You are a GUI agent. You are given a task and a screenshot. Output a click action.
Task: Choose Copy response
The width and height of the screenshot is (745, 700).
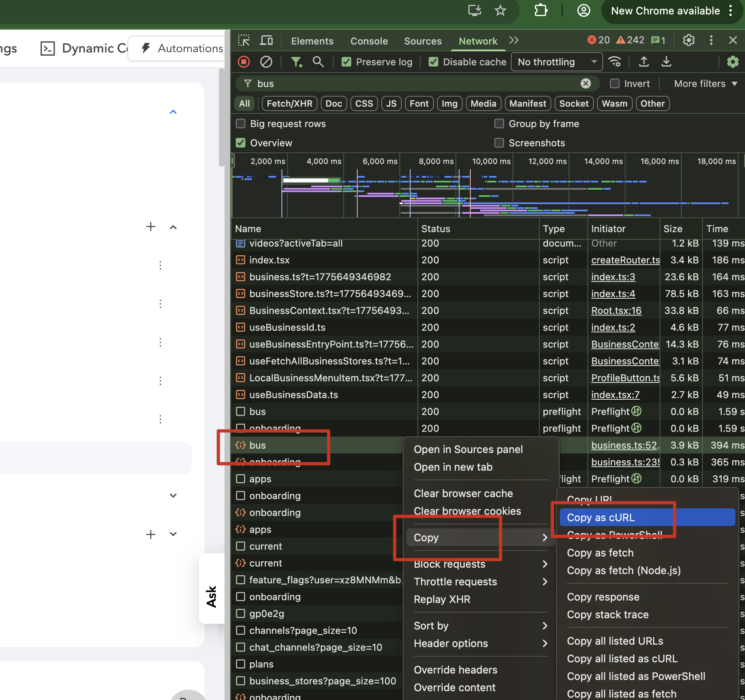point(647,597)
